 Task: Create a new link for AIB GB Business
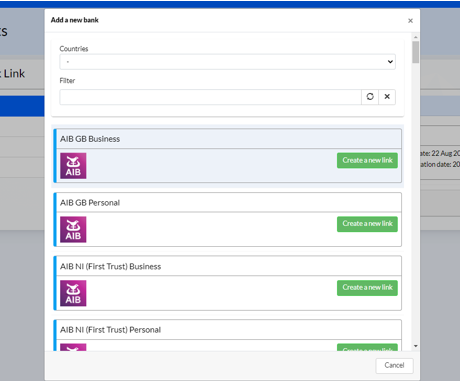[x=367, y=160]
